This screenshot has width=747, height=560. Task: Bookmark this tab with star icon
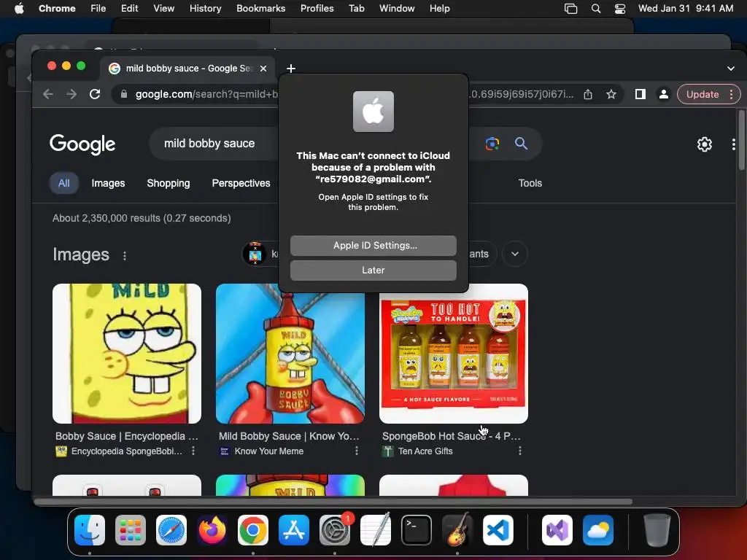pos(611,94)
